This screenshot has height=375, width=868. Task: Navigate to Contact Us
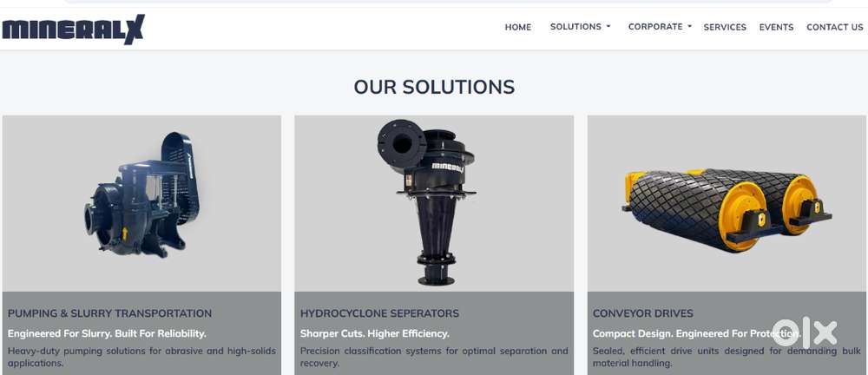click(x=834, y=27)
